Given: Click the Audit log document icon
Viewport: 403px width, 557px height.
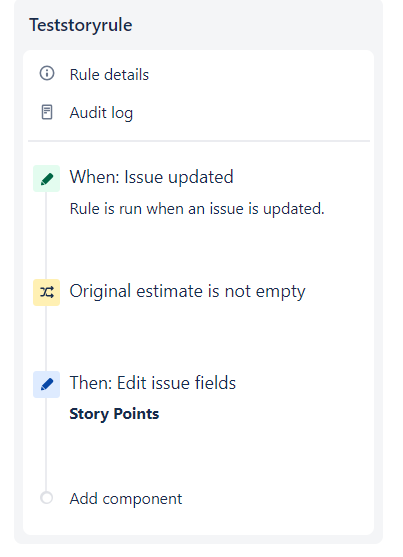Looking at the screenshot, I should point(47,112).
